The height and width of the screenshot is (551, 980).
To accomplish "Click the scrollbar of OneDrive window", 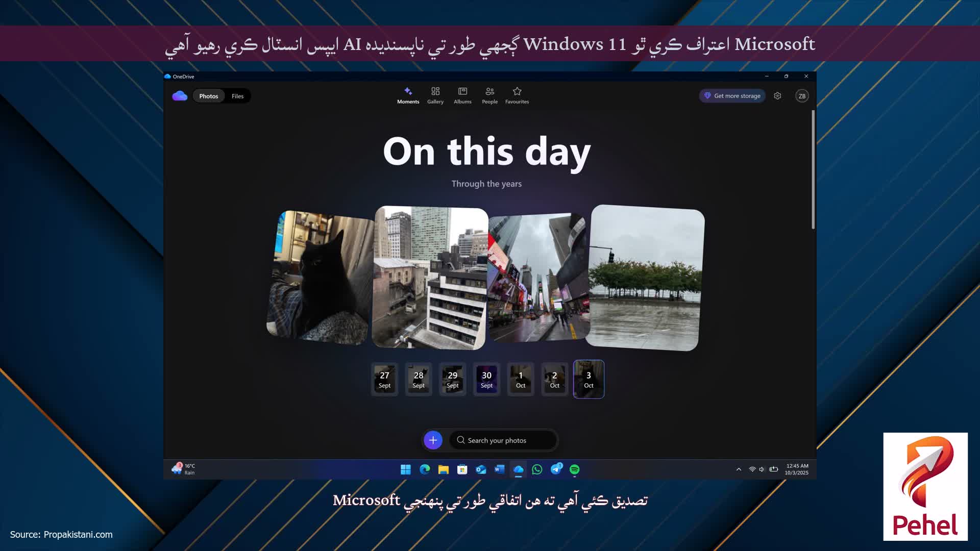I will click(x=813, y=170).
